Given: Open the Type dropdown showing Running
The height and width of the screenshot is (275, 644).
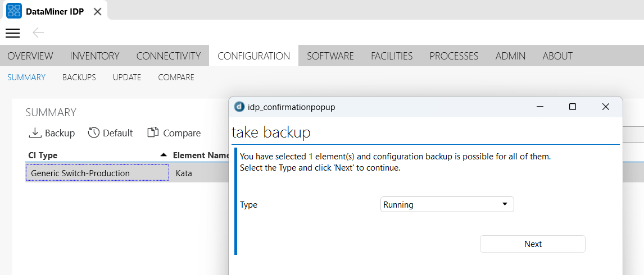Looking at the screenshot, I should 447,204.
